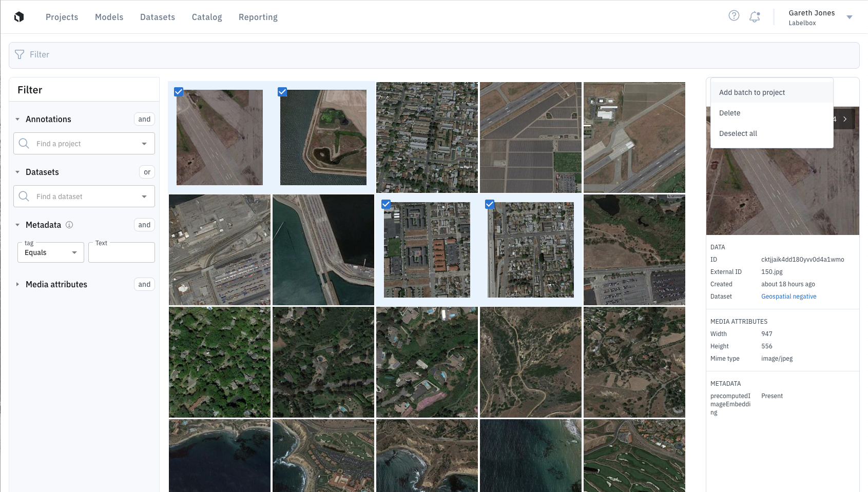Click the Find a project search field
Screen dimensions: 868x492
84,144
